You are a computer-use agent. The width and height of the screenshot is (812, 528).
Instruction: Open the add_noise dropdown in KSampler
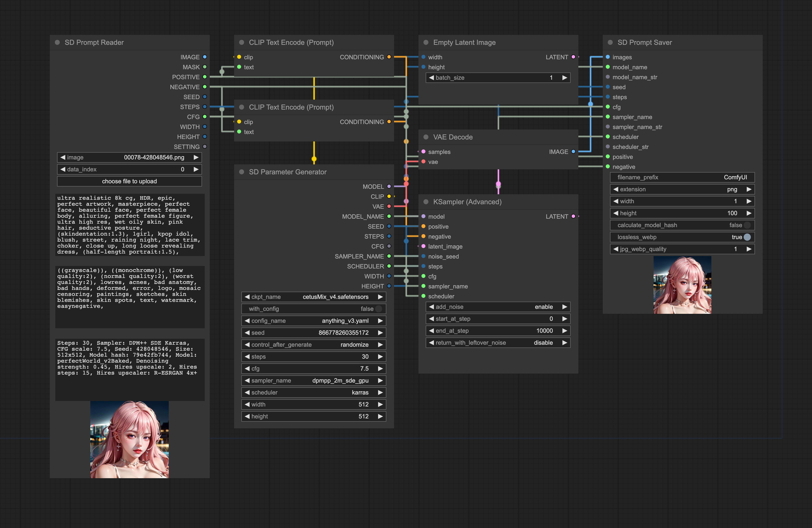[x=498, y=307]
